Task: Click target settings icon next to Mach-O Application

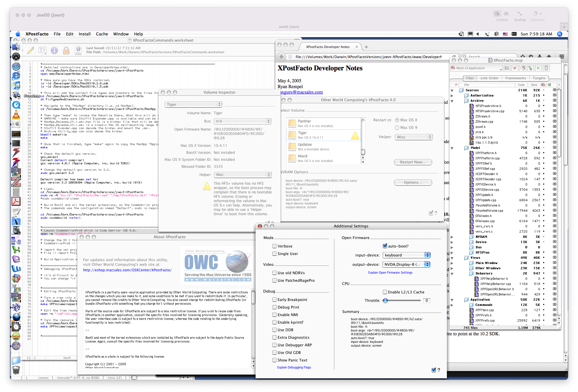Action: 507,68
